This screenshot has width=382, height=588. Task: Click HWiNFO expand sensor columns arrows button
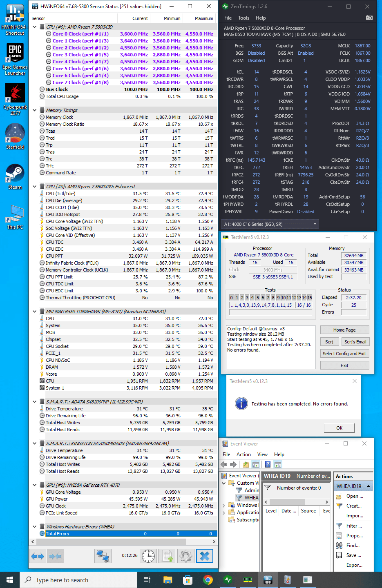[x=38, y=556]
